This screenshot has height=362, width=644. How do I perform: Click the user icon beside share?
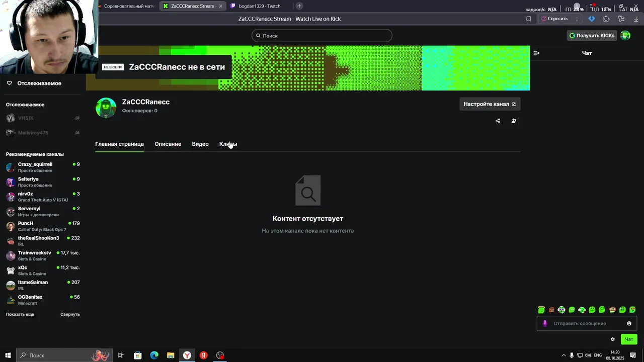tap(514, 121)
